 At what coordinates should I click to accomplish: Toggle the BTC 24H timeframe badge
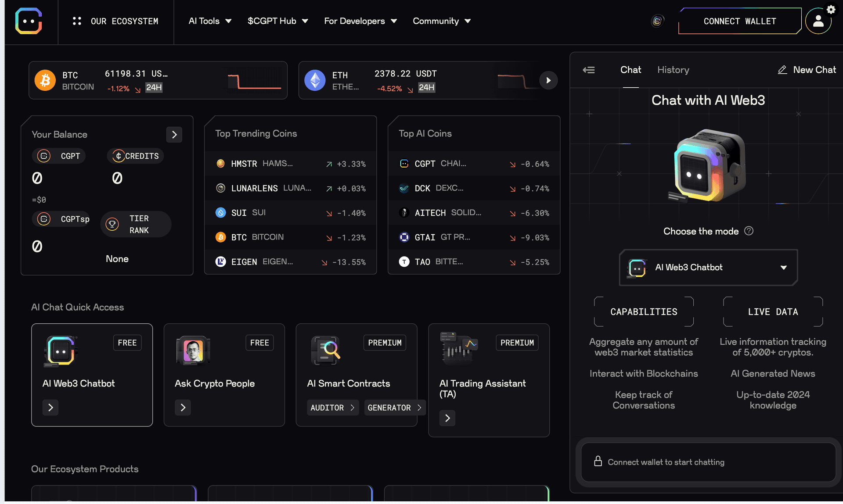154,87
